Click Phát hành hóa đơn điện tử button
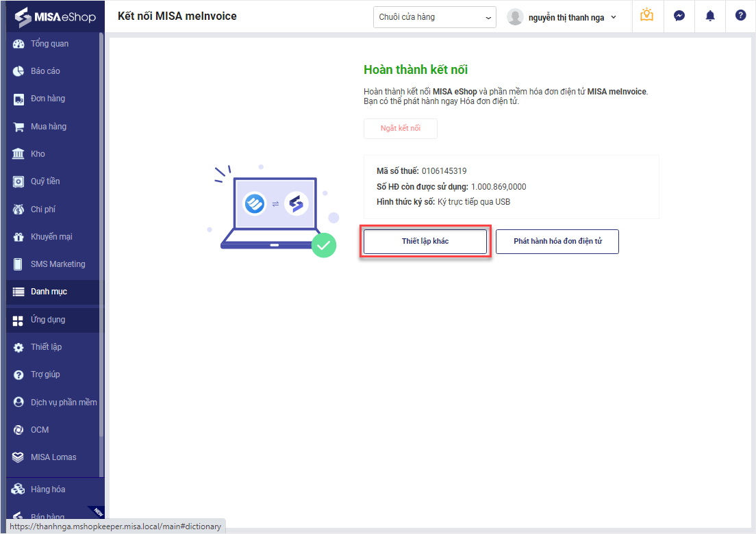 (x=557, y=242)
